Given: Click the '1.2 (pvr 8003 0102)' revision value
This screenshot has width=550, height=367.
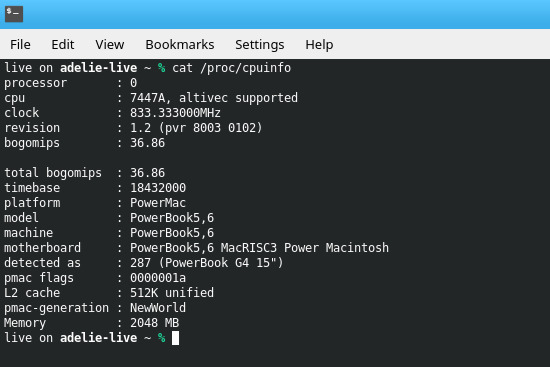Looking at the screenshot, I should 196,128.
